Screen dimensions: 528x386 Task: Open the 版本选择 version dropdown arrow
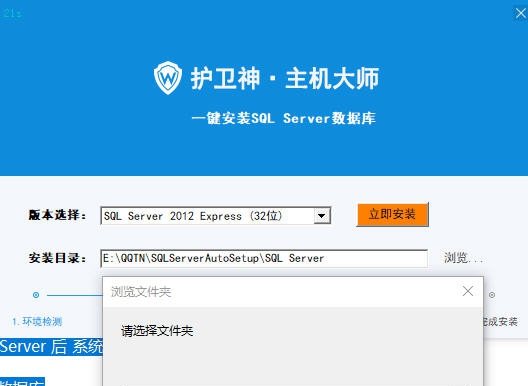click(x=322, y=216)
